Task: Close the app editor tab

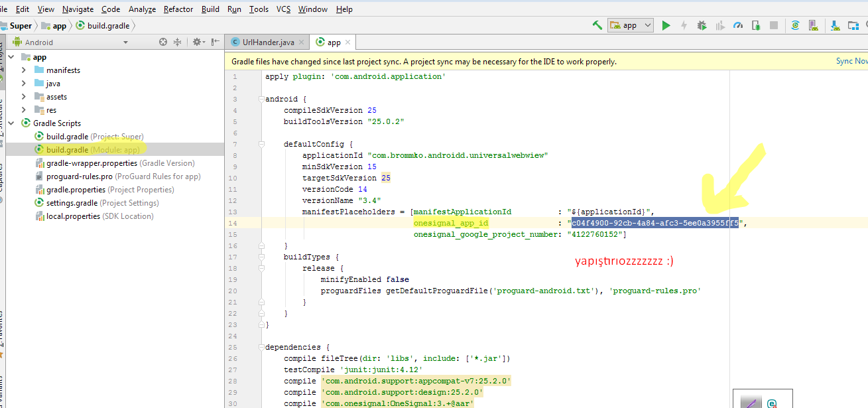Action: point(348,42)
